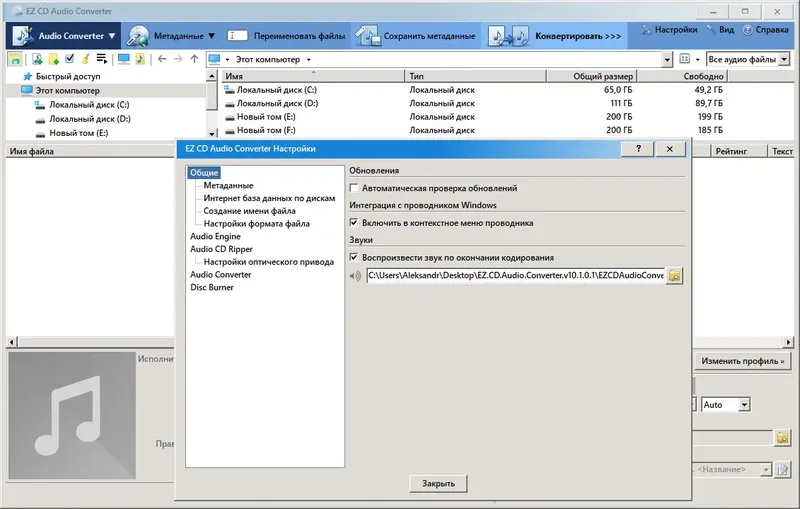Select Audio Engine in the settings tree
Image resolution: width=800 pixels, height=509 pixels.
point(215,237)
